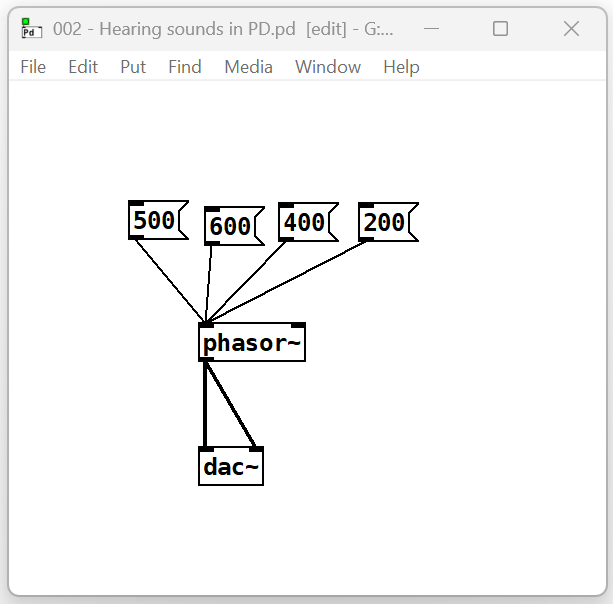Click the Pd application icon in title bar

29,29
